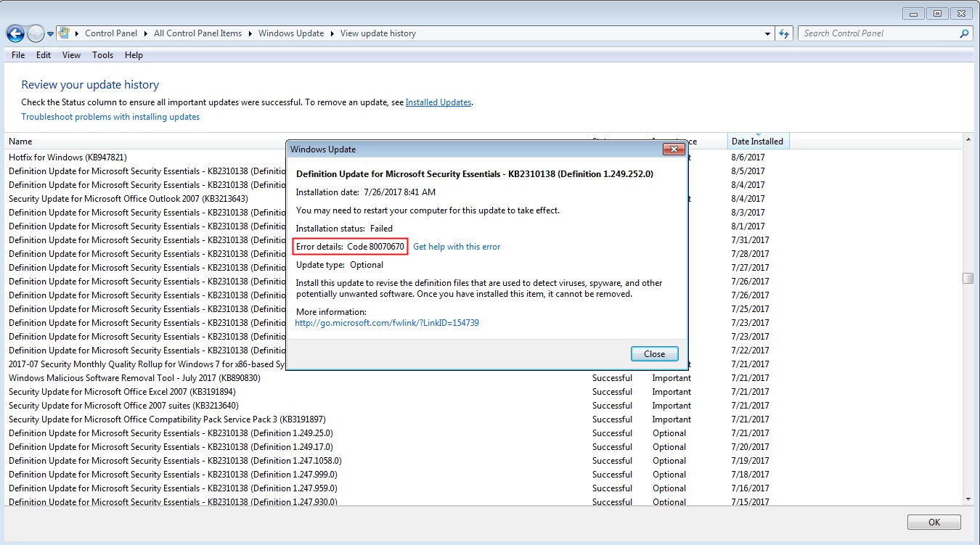Image resolution: width=980 pixels, height=545 pixels.
Task: Open the Installed Updates link
Action: (x=438, y=102)
